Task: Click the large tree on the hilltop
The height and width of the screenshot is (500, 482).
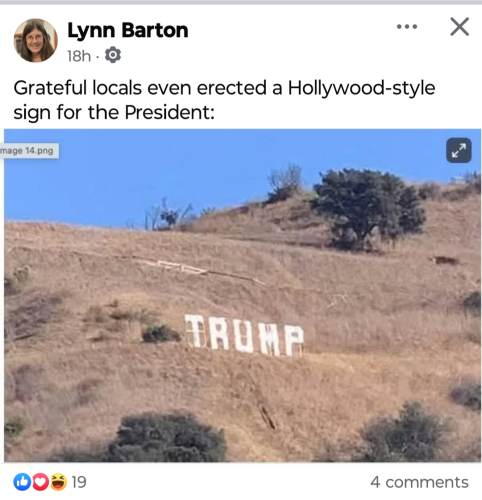Action: point(367,209)
